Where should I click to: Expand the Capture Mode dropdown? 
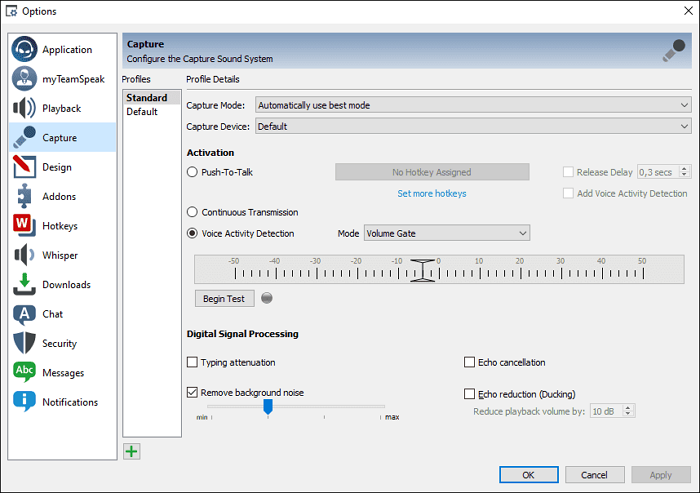click(x=473, y=105)
